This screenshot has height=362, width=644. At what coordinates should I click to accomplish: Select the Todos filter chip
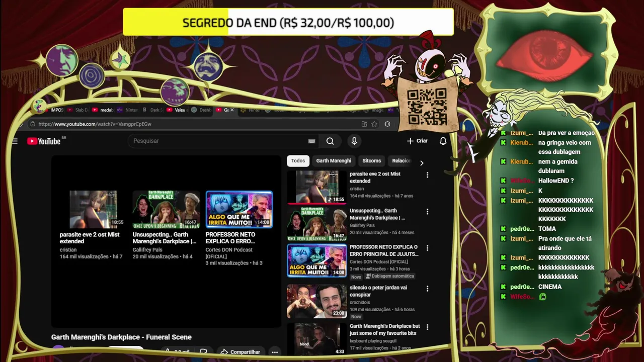(x=298, y=161)
